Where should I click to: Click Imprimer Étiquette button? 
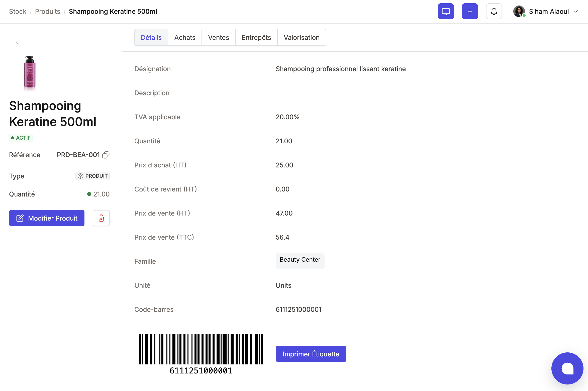(311, 354)
